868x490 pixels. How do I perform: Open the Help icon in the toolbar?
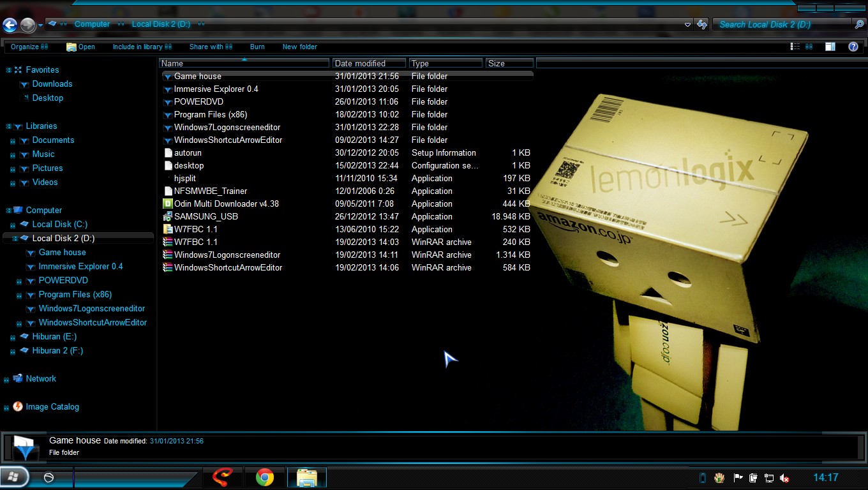point(853,47)
